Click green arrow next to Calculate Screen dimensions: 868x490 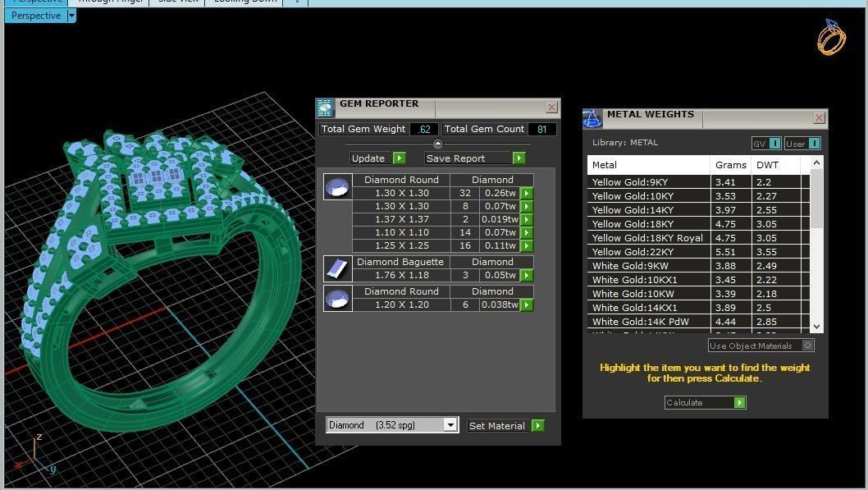tap(739, 402)
